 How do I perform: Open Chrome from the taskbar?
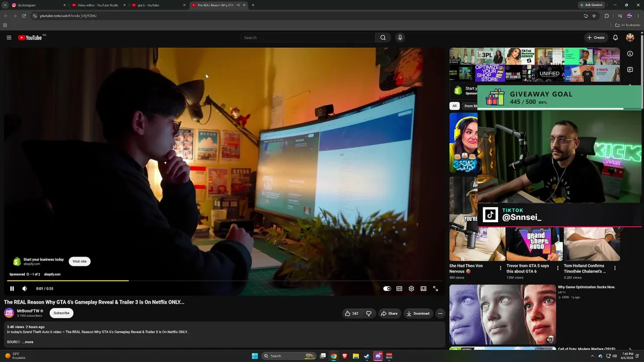334,356
